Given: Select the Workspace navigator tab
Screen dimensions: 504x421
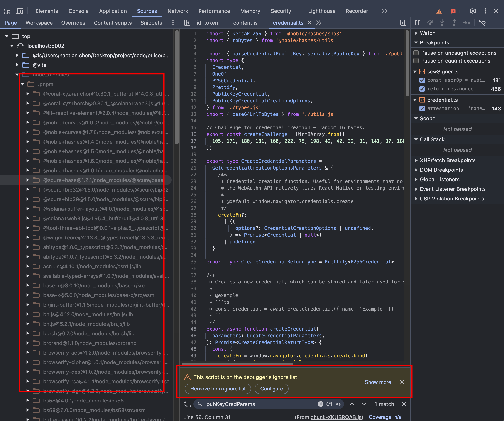Looking at the screenshot, I should click(39, 23).
